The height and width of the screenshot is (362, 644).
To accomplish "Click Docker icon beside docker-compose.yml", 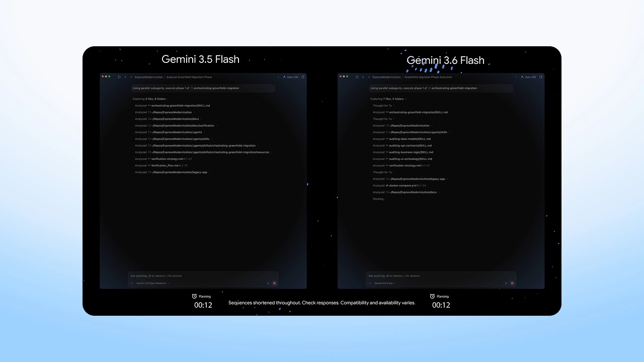I will pyautogui.click(x=387, y=186).
